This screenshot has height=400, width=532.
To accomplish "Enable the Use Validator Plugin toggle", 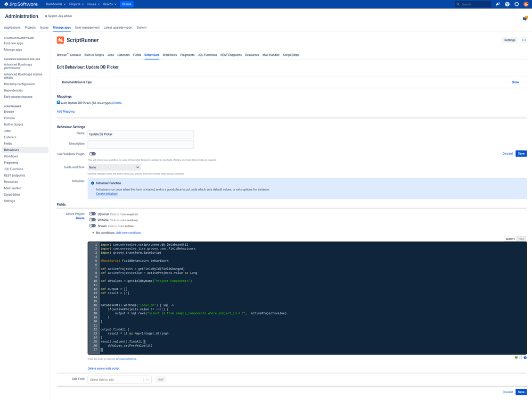I will click(x=92, y=154).
